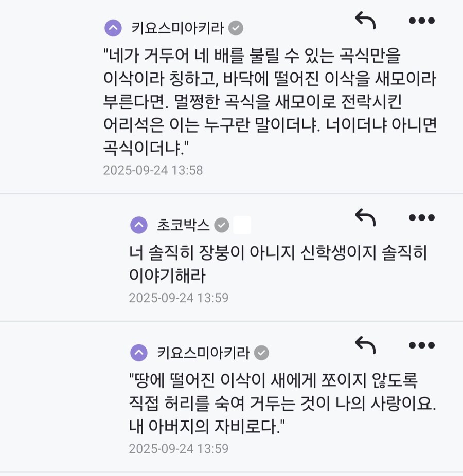
Task: Click verified badge on the "네가 거두어" comment author
Action: click(236, 28)
